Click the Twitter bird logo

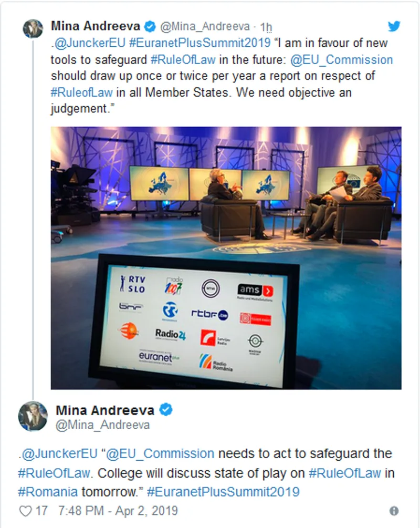tap(394, 26)
